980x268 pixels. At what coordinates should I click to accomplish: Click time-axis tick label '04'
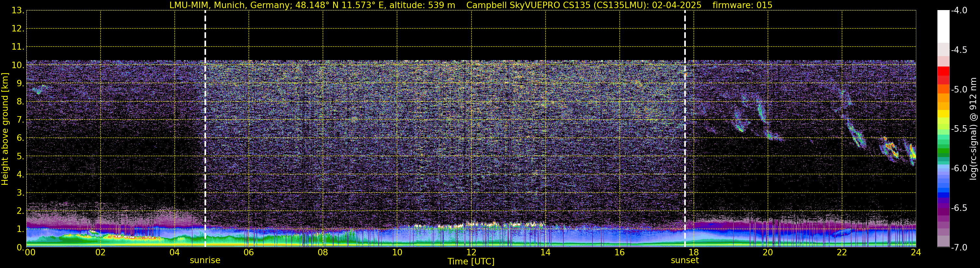coord(175,252)
